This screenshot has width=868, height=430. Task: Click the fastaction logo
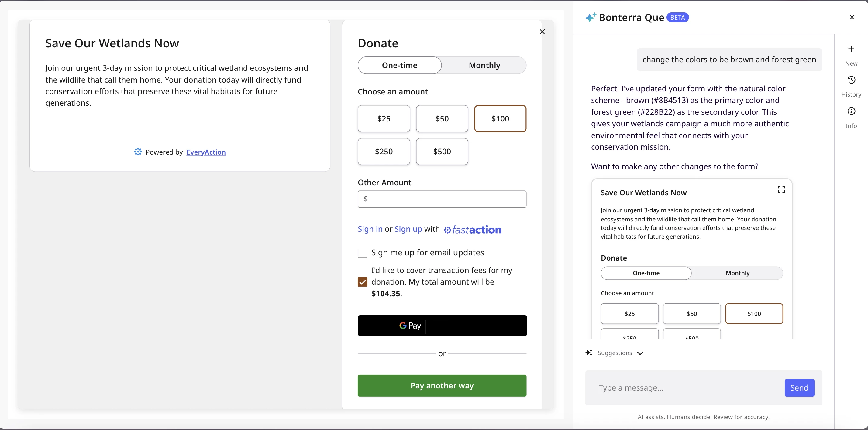(472, 230)
